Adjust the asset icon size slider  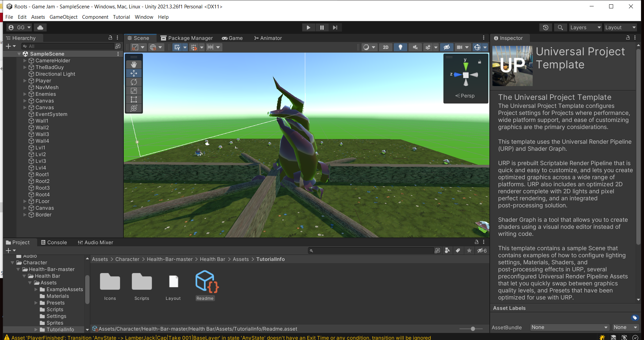click(472, 329)
